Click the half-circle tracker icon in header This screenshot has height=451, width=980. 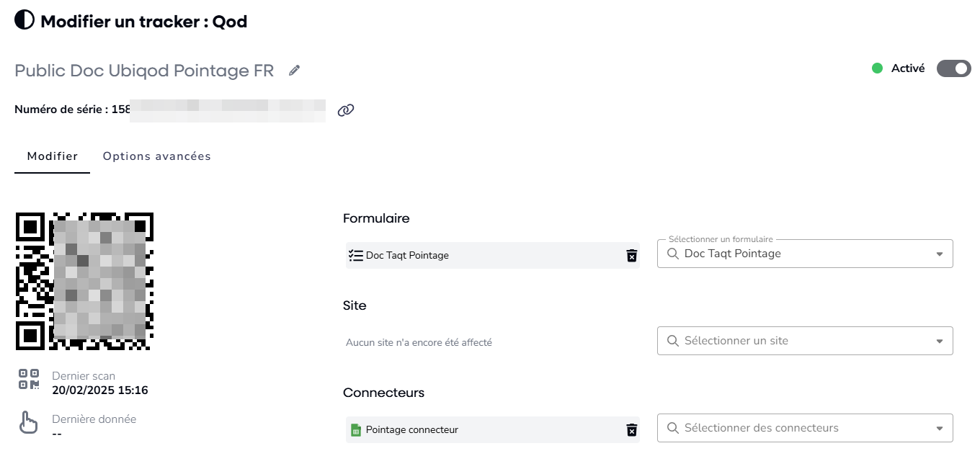point(24,21)
